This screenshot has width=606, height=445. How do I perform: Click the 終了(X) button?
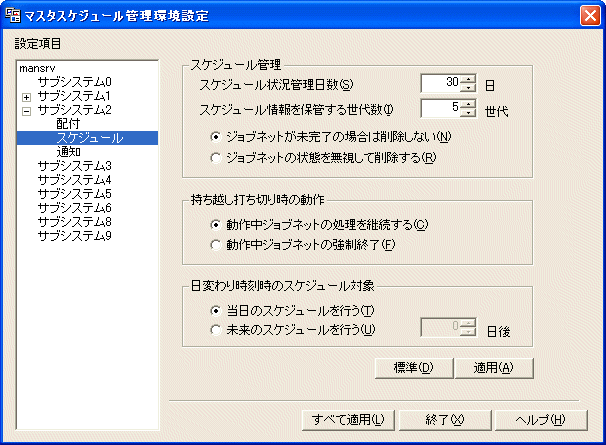tap(445, 420)
